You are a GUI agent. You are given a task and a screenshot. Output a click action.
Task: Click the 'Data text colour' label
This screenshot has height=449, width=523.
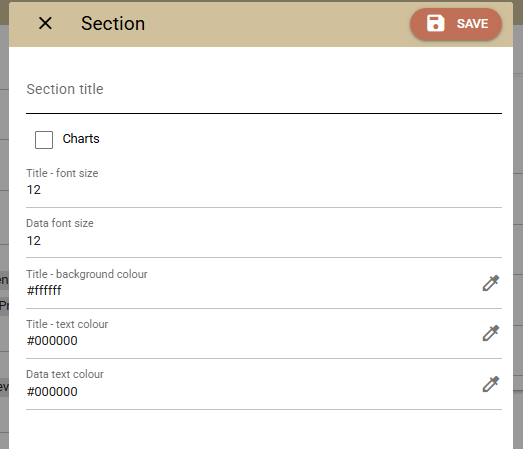coord(65,374)
